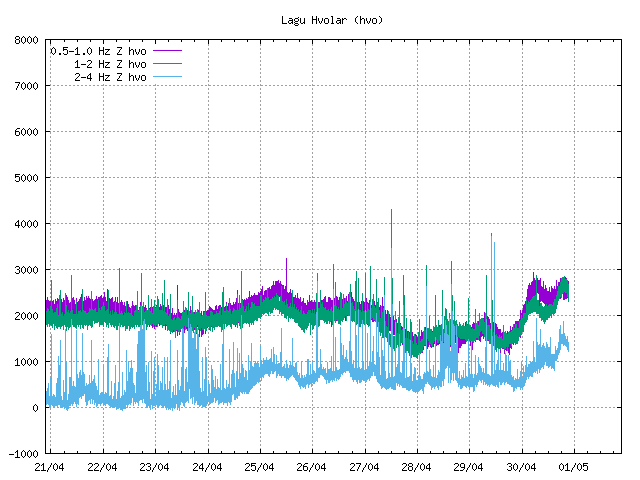Click the light blue legend line sample
This screenshot has width=640, height=480.
(x=167, y=77)
